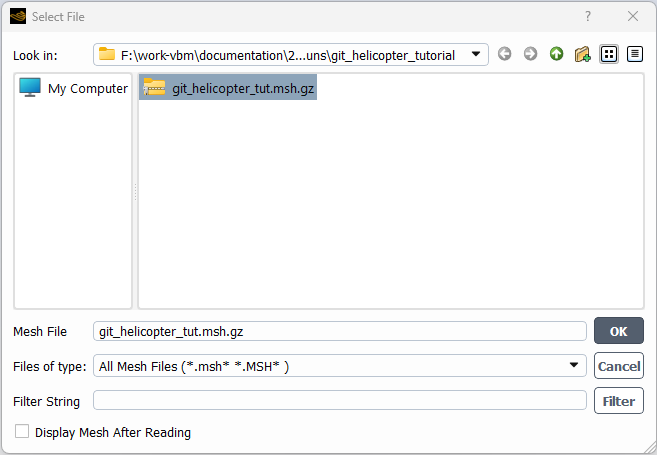Click the Ansys Fluent title bar icon
This screenshot has height=455, width=657.
tap(18, 16)
